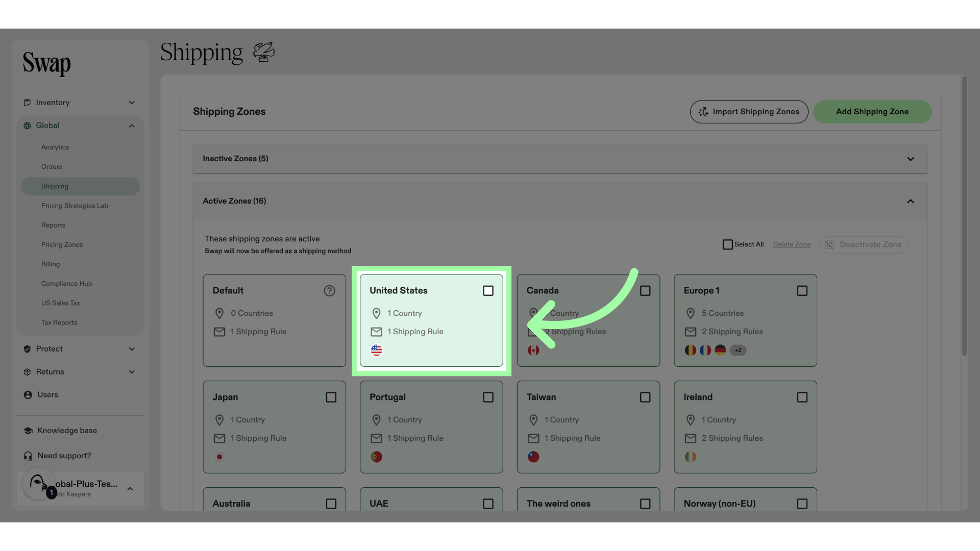Click the US flag in United States card
The height and width of the screenshot is (551, 980).
(376, 350)
